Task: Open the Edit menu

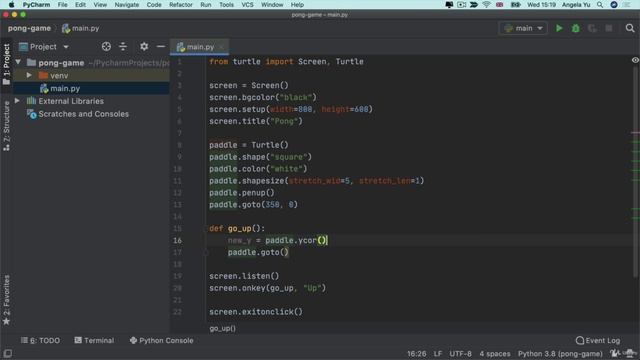Action: (80, 4)
